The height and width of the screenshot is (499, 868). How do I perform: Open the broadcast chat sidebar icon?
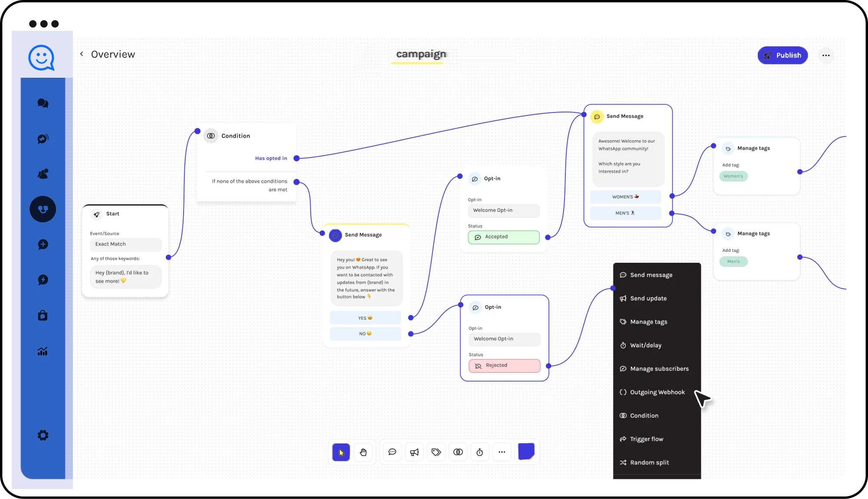tap(43, 139)
